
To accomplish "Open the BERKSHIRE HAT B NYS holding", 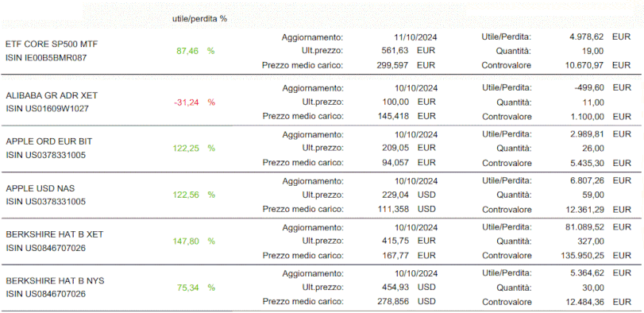I will (x=55, y=281).
